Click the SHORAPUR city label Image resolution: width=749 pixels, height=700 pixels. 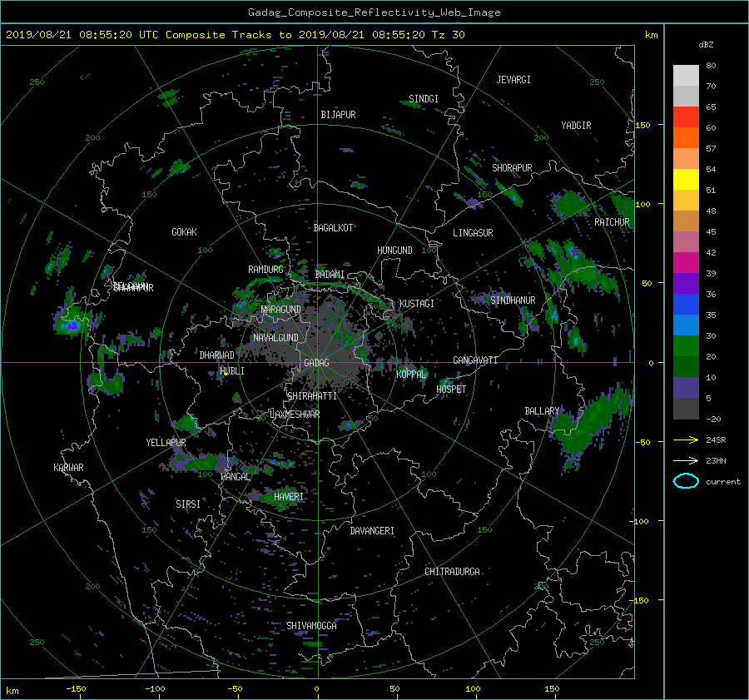tap(512, 168)
